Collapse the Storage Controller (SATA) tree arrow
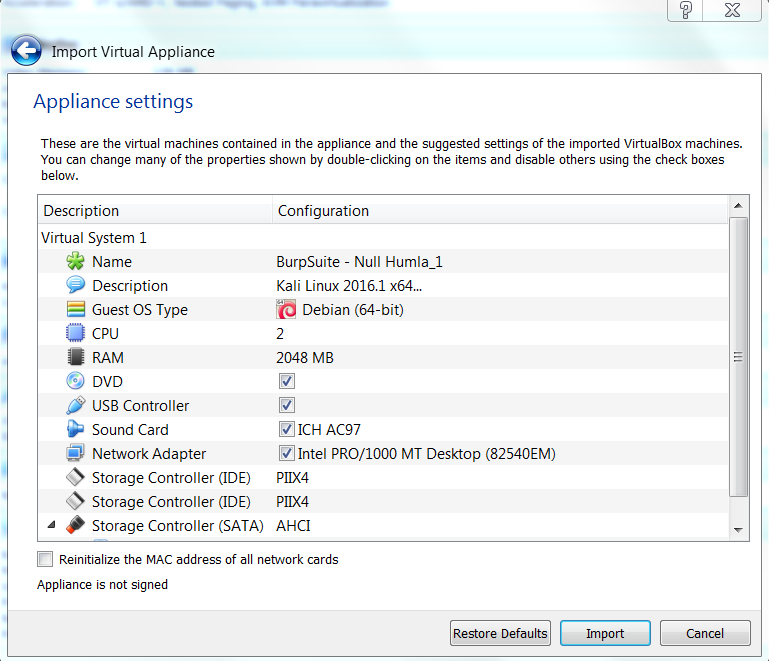The width and height of the screenshot is (769, 661). [x=51, y=525]
